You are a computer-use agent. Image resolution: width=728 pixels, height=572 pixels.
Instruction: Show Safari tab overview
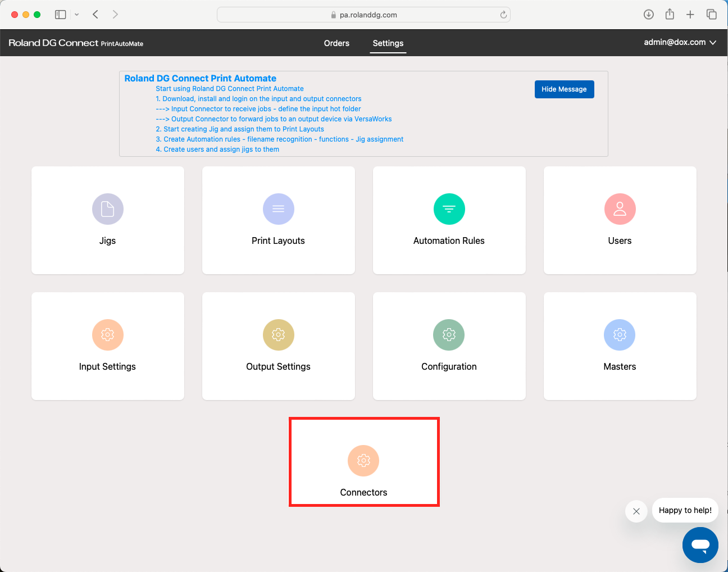711,15
